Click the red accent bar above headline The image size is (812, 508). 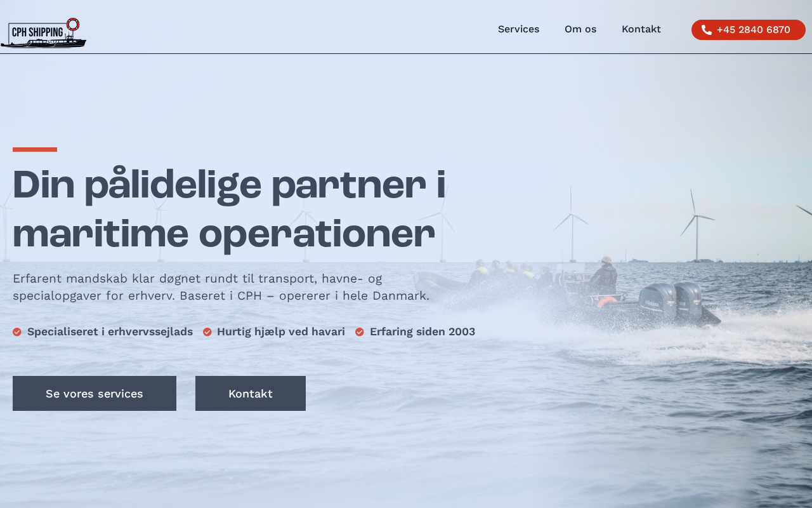pyautogui.click(x=35, y=150)
